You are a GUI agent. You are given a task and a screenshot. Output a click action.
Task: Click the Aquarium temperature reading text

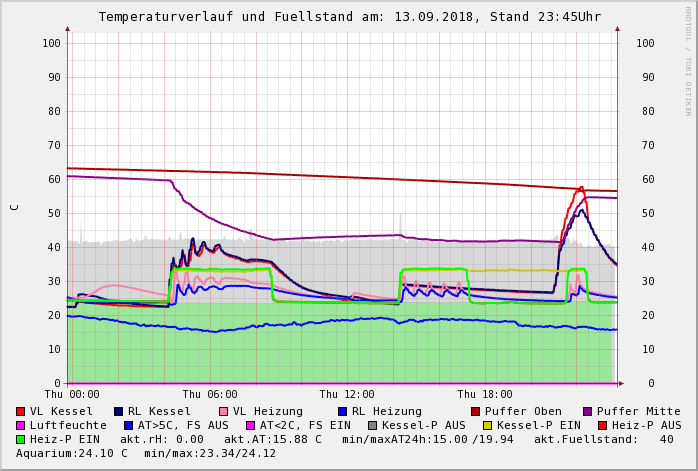coord(72,453)
